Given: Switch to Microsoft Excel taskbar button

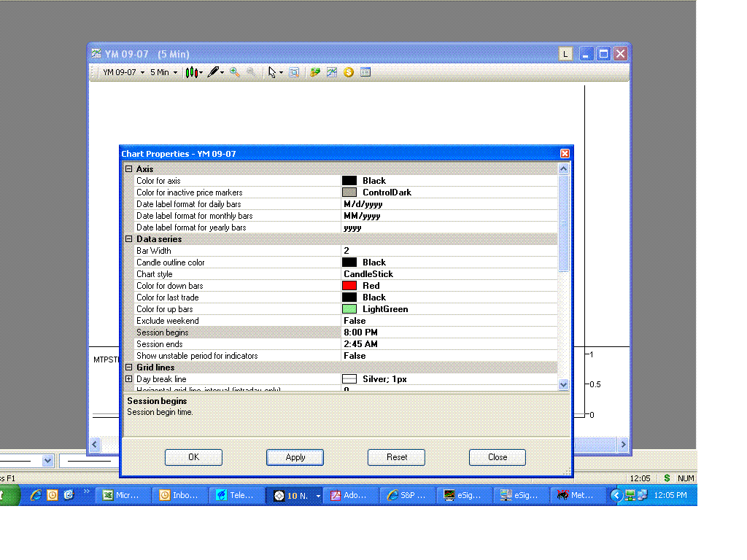Looking at the screenshot, I should pos(123,495).
